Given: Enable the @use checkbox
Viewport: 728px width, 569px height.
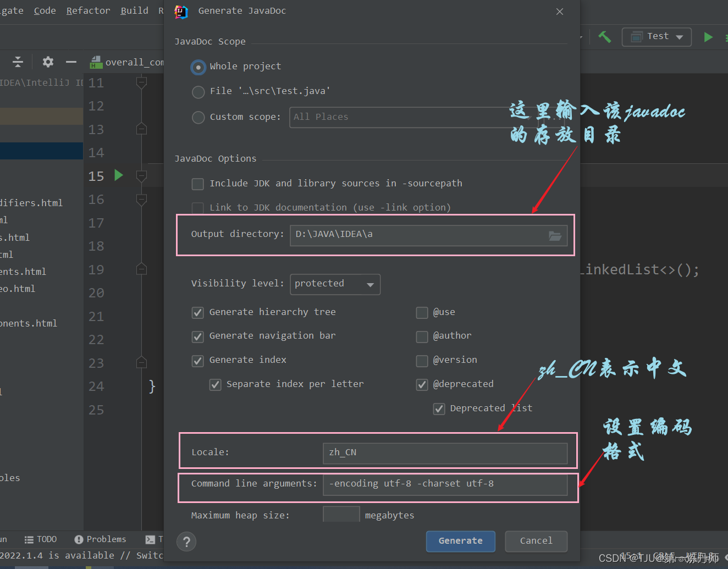Looking at the screenshot, I should pyautogui.click(x=422, y=313).
